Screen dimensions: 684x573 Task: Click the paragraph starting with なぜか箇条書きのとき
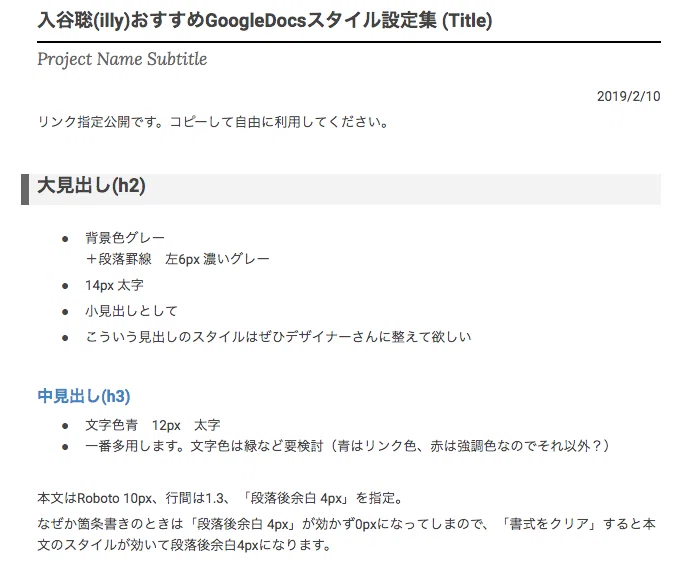[346, 534]
